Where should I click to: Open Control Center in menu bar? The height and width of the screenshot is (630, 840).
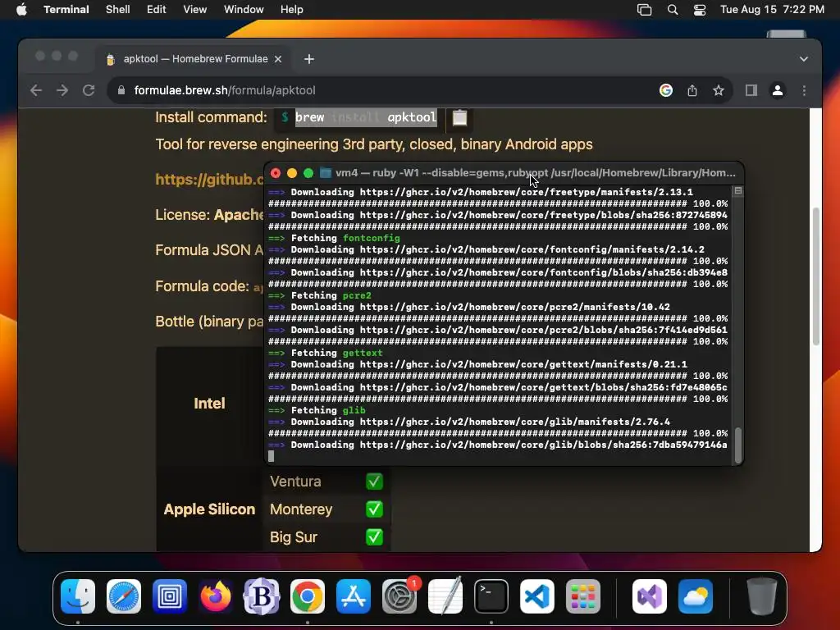tap(699, 10)
